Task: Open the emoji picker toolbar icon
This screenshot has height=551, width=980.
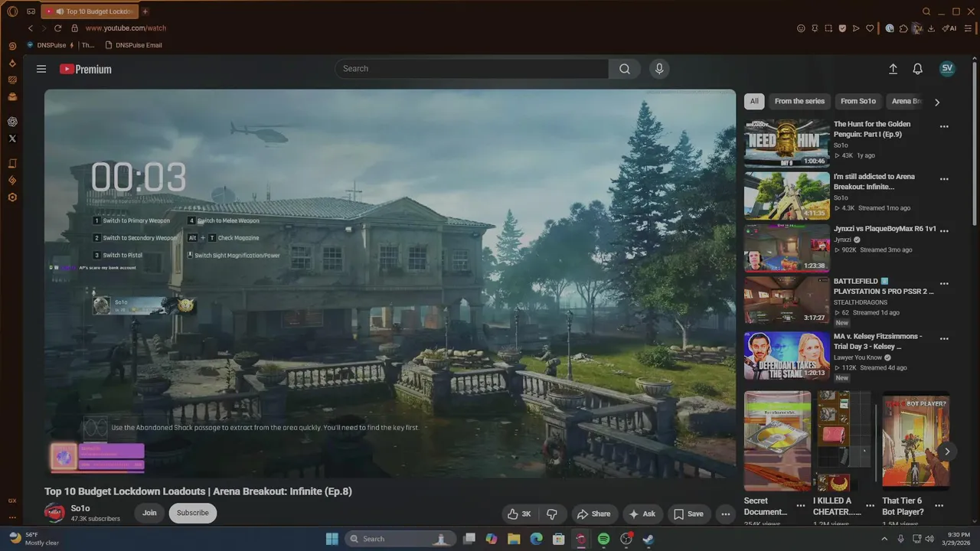Action: tap(801, 28)
